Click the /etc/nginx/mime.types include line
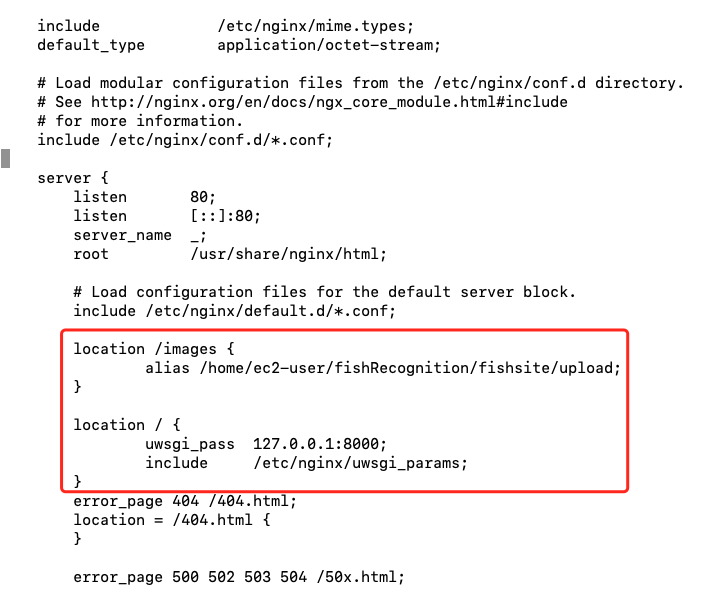703x597 pixels. tap(226, 26)
